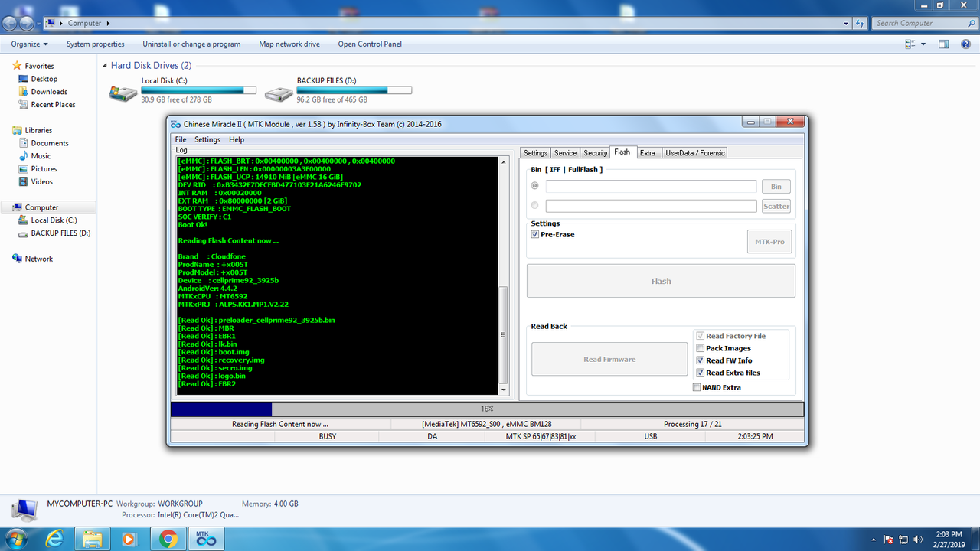Open the File menu in Chinese Miracle
Screen dimensions: 980x551
coord(181,139)
